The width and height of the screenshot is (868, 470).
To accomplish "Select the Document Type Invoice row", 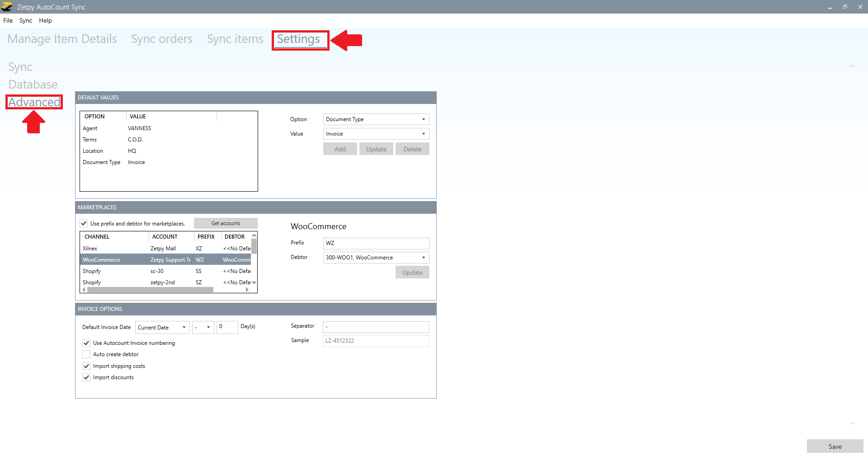I will [x=169, y=162].
